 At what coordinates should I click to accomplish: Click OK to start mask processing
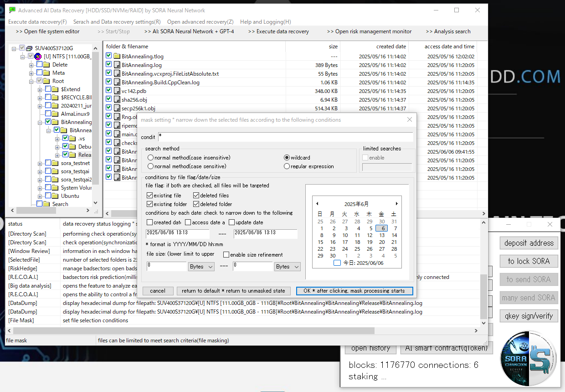pos(354,291)
